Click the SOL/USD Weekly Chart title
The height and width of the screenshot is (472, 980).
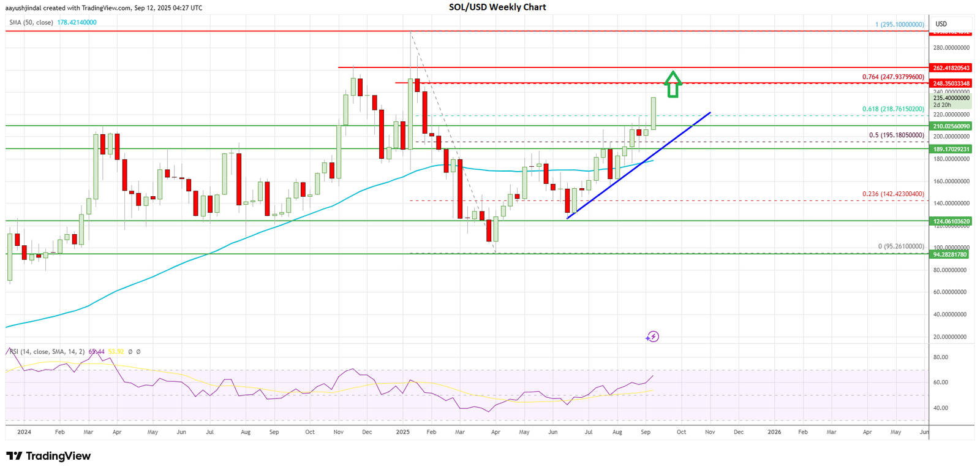[497, 7]
